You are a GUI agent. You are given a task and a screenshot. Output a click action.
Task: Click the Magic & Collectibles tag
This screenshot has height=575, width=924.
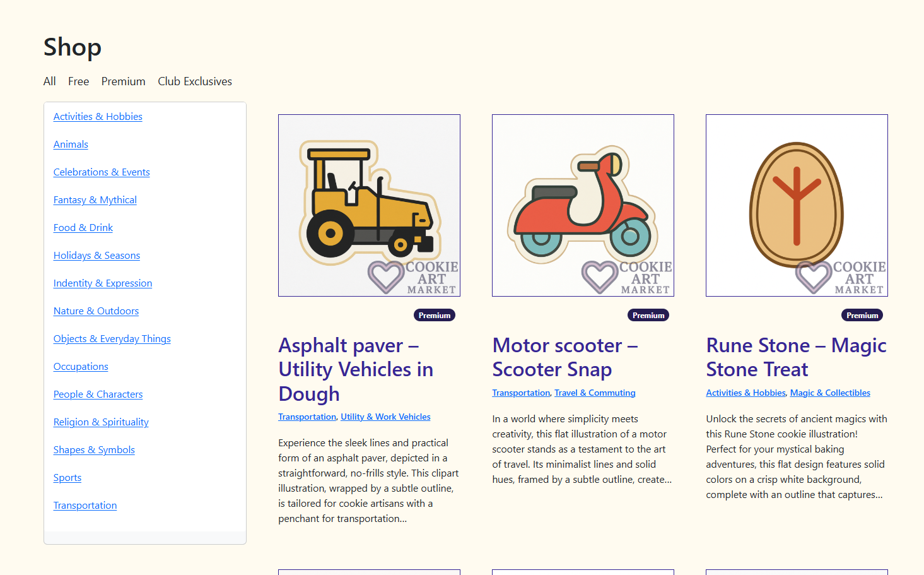[x=830, y=393]
